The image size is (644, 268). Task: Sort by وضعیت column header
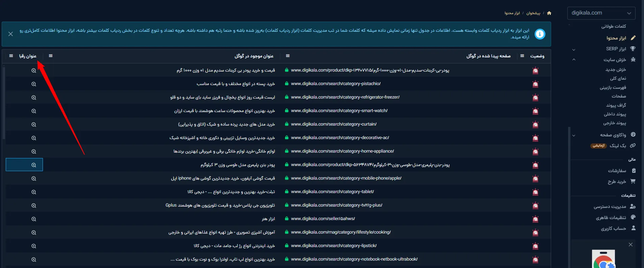(537, 56)
